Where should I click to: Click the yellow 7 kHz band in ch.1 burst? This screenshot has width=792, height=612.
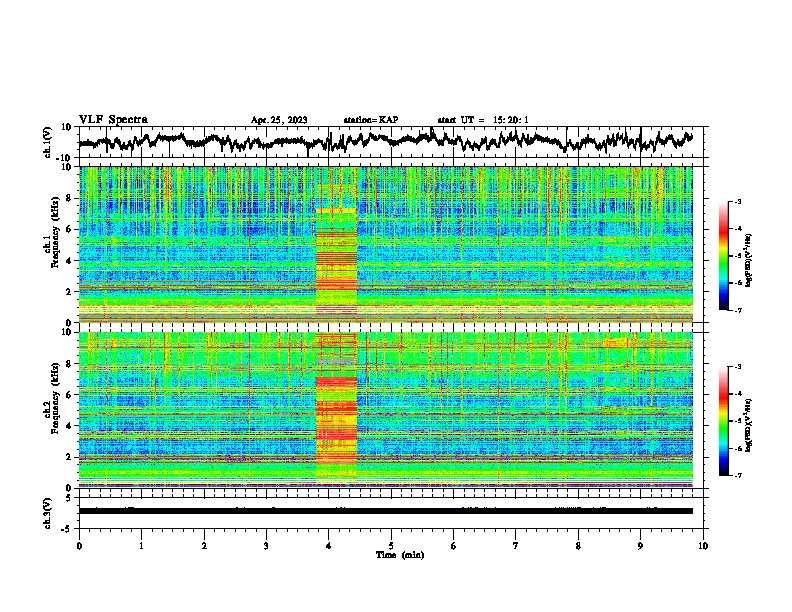[336, 210]
